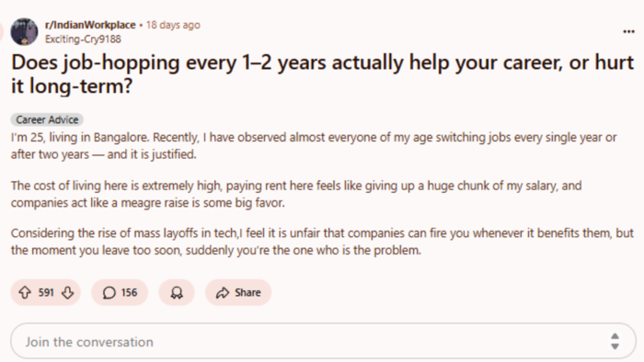Click the speech bubble comment icon
This screenshot has height=362, width=644.
(109, 293)
